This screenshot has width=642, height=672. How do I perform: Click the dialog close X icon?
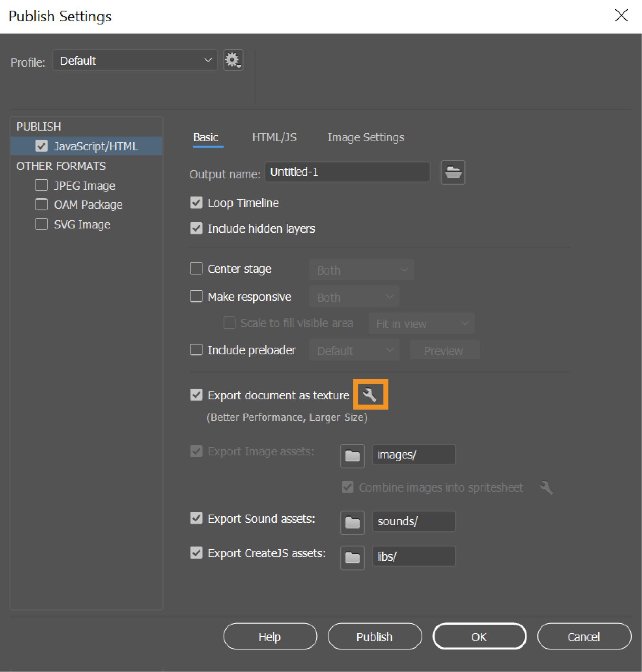pos(621,16)
